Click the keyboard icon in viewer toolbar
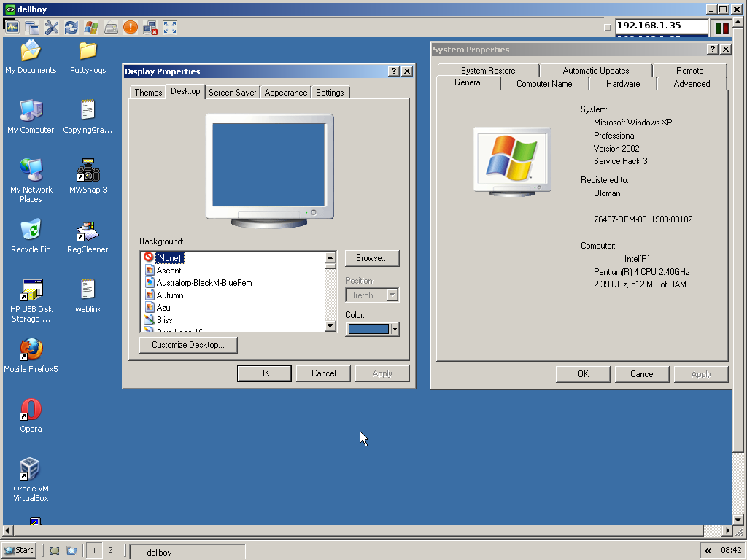This screenshot has height=560, width=747. (x=111, y=28)
